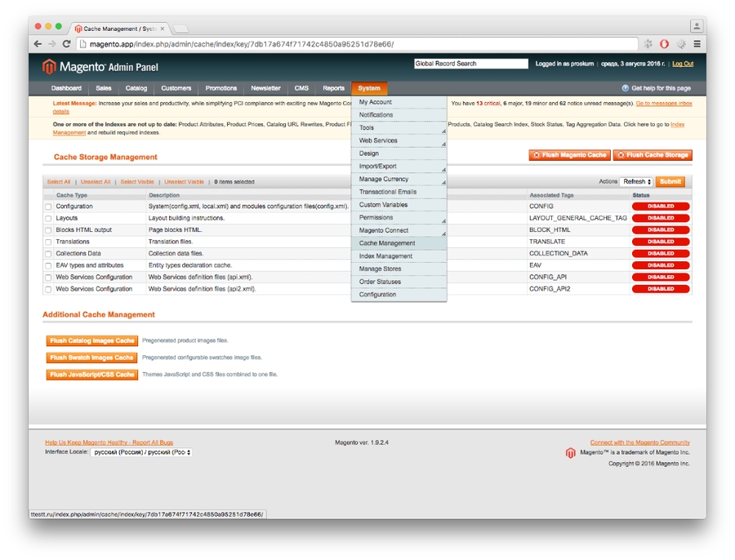
Task: Open the Chrome user profile icon
Action: coord(696,27)
